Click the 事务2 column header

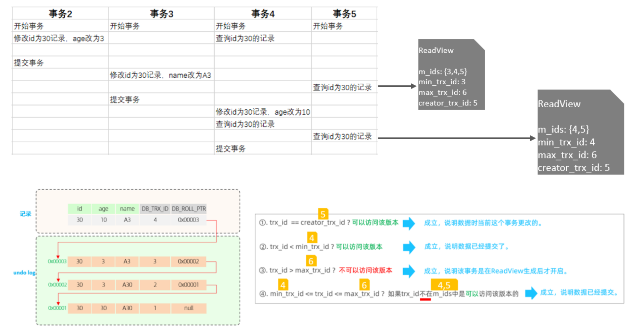tap(60, 14)
